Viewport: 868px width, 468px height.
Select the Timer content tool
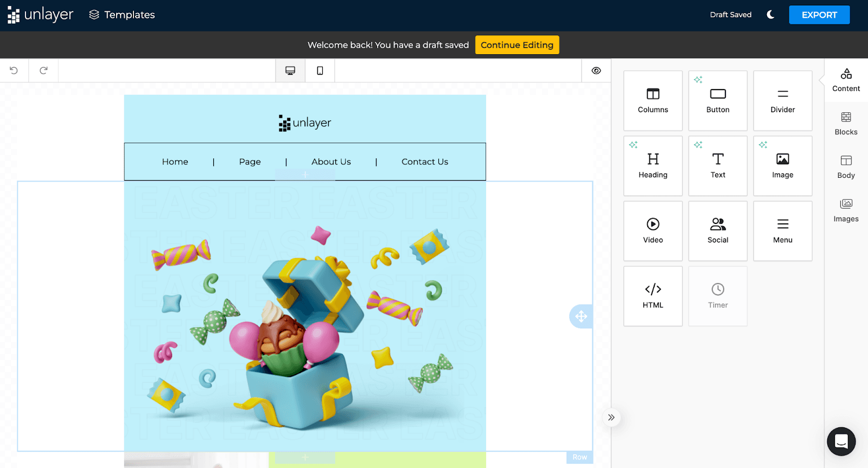click(718, 296)
